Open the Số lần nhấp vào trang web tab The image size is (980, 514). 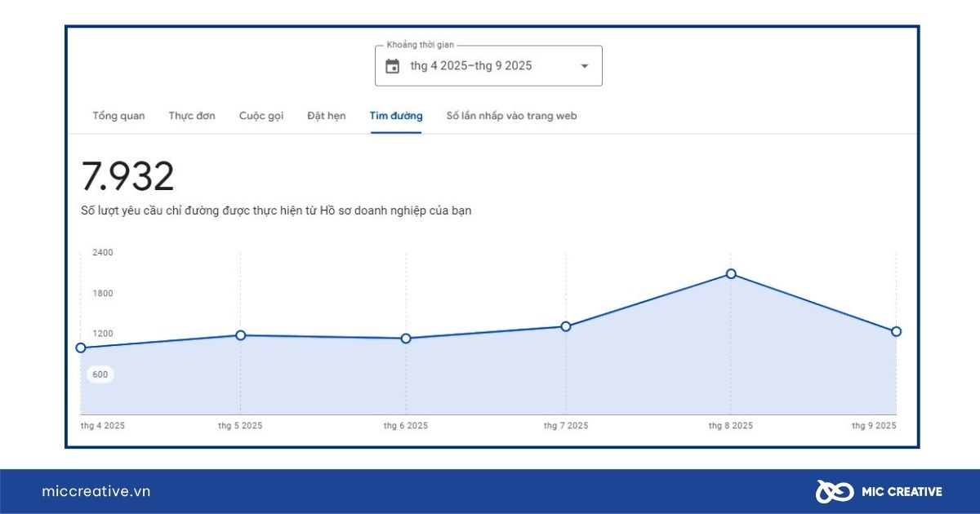tap(510, 116)
